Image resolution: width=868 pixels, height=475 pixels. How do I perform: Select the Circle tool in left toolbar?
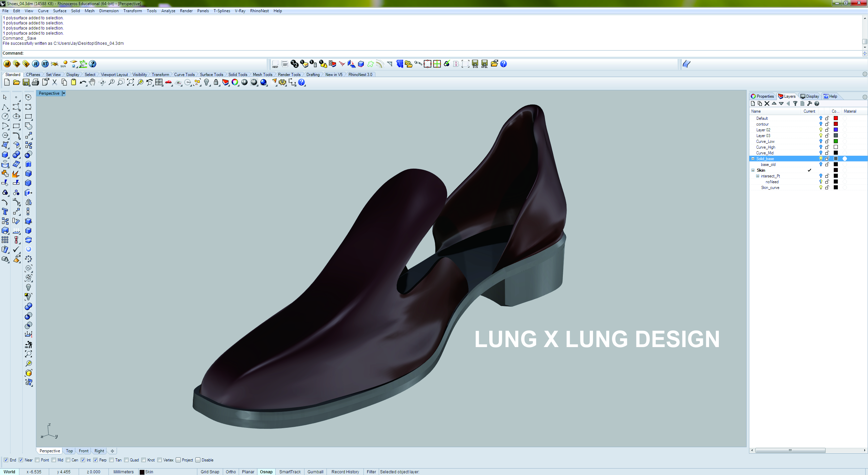[x=5, y=116]
